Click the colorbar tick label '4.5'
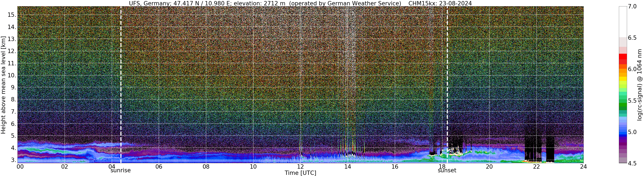This screenshot has height=177, width=644. [632, 163]
